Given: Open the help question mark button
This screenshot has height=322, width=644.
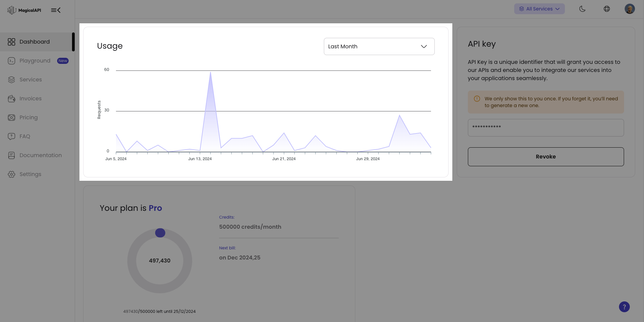Looking at the screenshot, I should [624, 307].
